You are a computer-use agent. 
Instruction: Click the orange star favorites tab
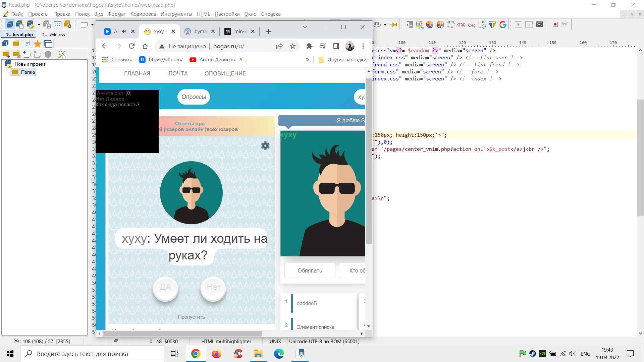pyautogui.click(x=38, y=44)
